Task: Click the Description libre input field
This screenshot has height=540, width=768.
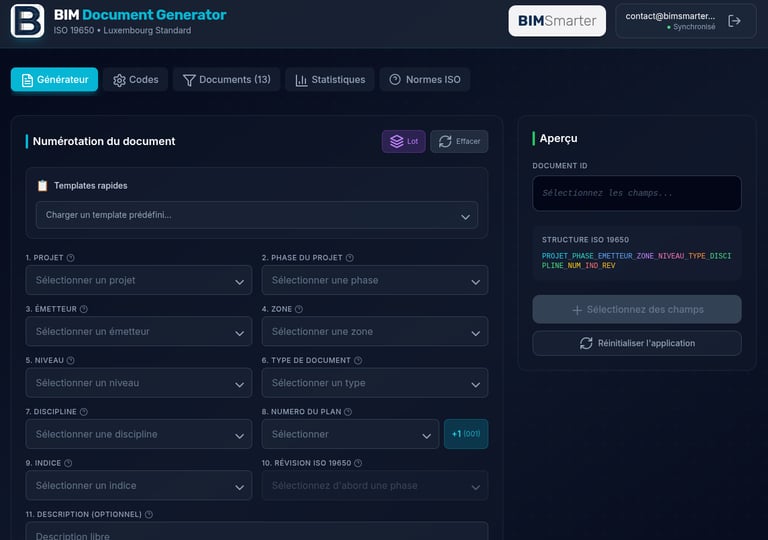Action: pyautogui.click(x=257, y=531)
